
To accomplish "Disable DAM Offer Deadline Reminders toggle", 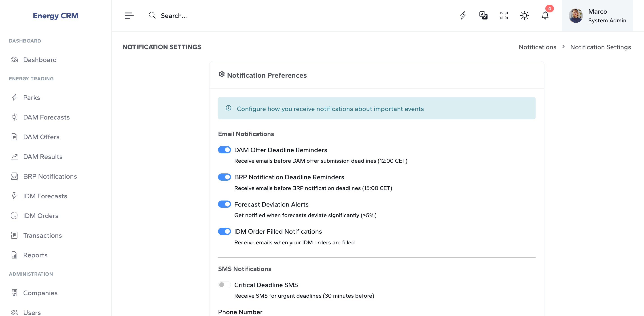I will [224, 150].
